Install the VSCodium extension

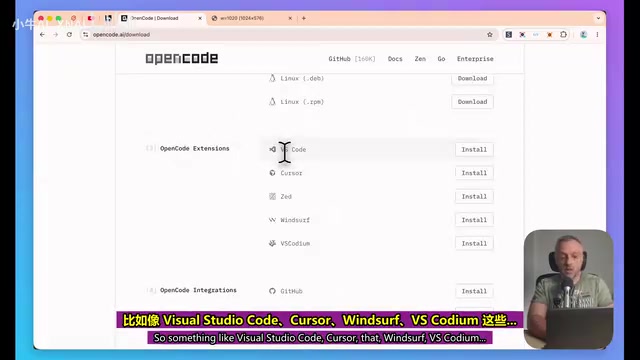[x=474, y=243]
